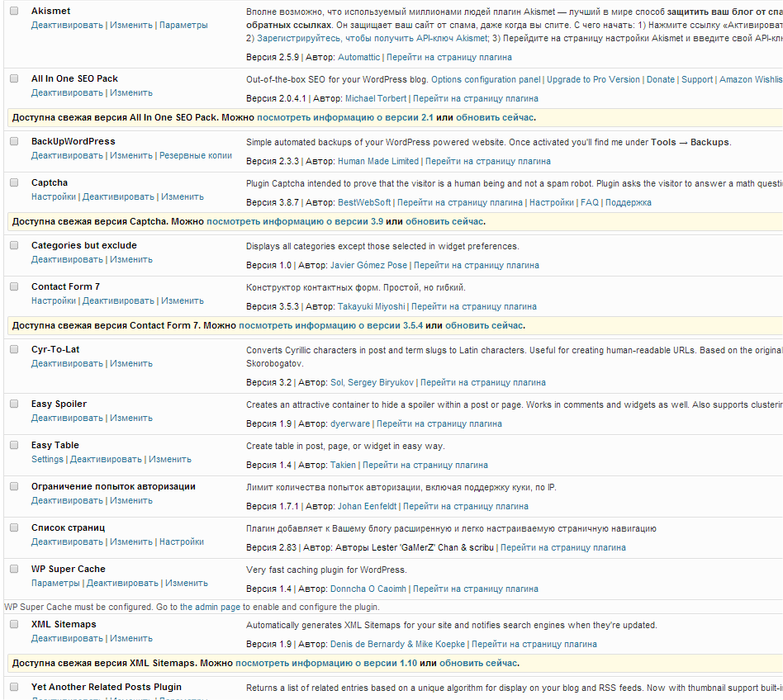Open Sol, Sergey Biryukov author link
The image size is (783, 700).
coord(372,383)
